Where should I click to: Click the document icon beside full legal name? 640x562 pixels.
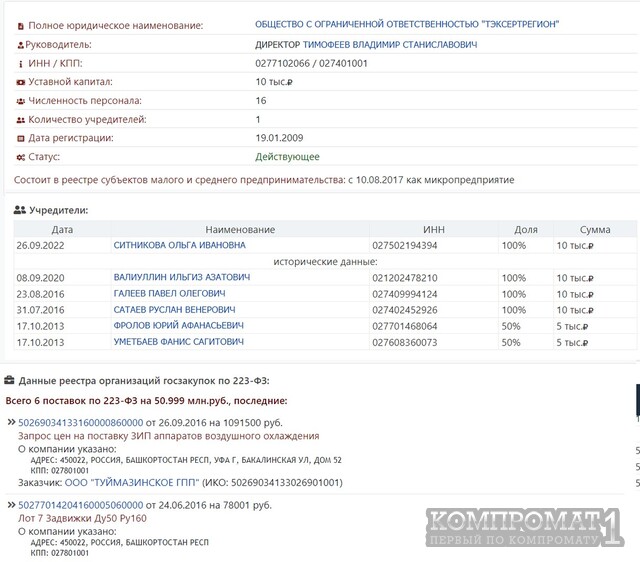coord(20,26)
